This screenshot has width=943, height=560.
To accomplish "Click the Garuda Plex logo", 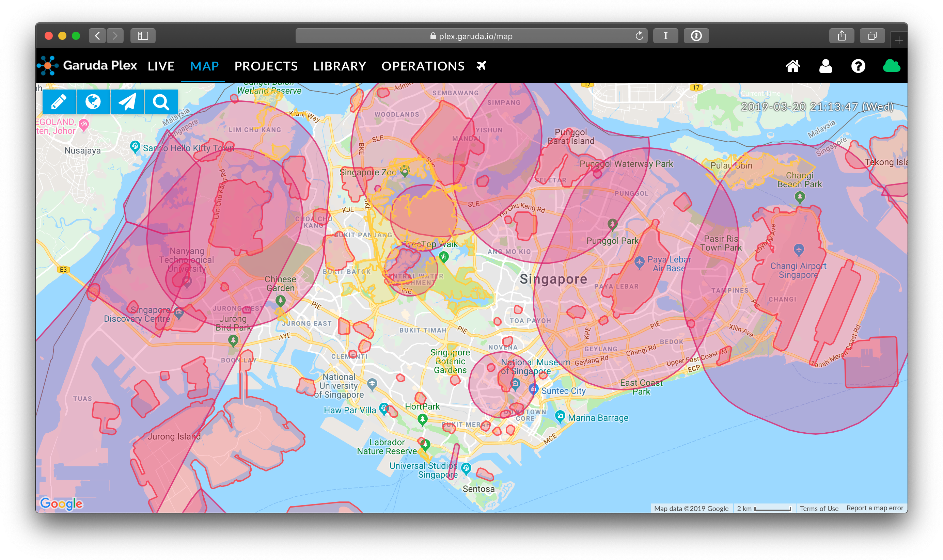I will tap(88, 66).
